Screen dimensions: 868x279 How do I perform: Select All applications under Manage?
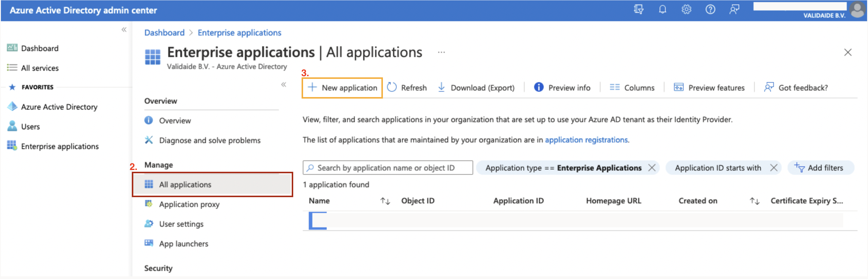click(x=185, y=184)
